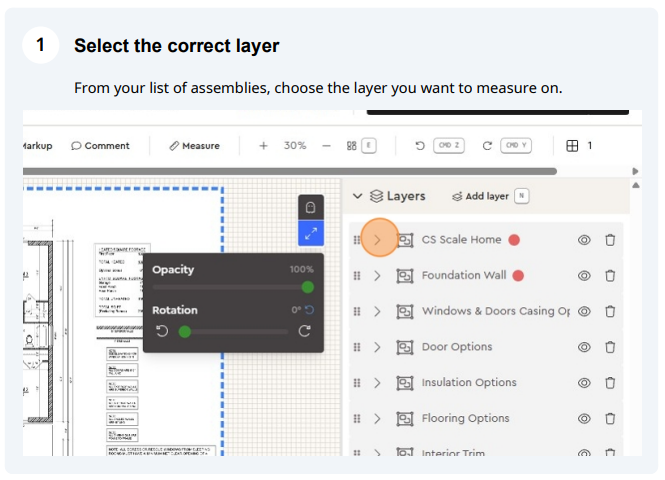
Task: Click the Foundation Wall red color dot
Action: (x=518, y=276)
